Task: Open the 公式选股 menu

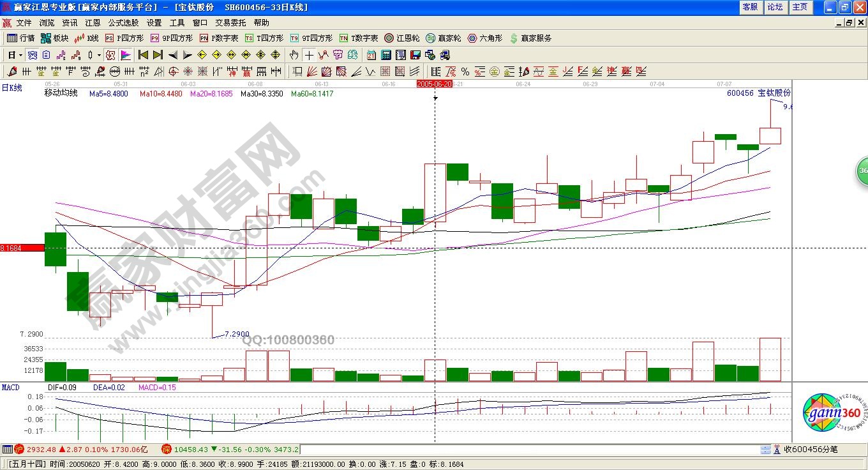Action: (123, 22)
